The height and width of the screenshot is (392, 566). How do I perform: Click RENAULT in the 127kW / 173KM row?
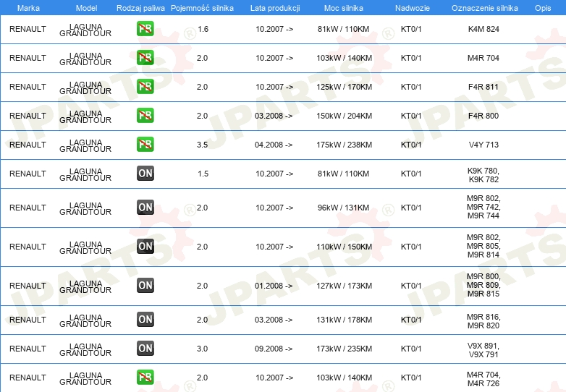[28, 286]
